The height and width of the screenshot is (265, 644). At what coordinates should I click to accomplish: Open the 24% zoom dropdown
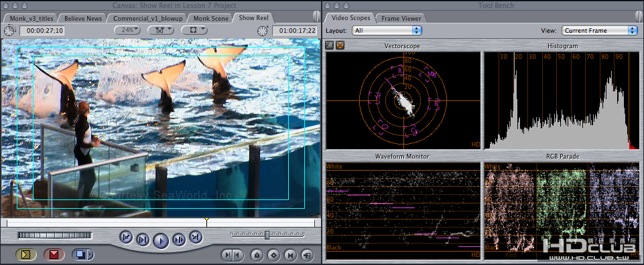(x=127, y=30)
